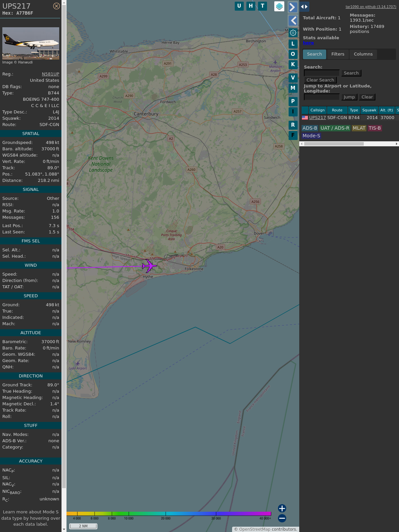The width and height of the screenshot is (399, 532).
Task: Select UPS217 callsign in aircraft table
Action: tap(318, 118)
